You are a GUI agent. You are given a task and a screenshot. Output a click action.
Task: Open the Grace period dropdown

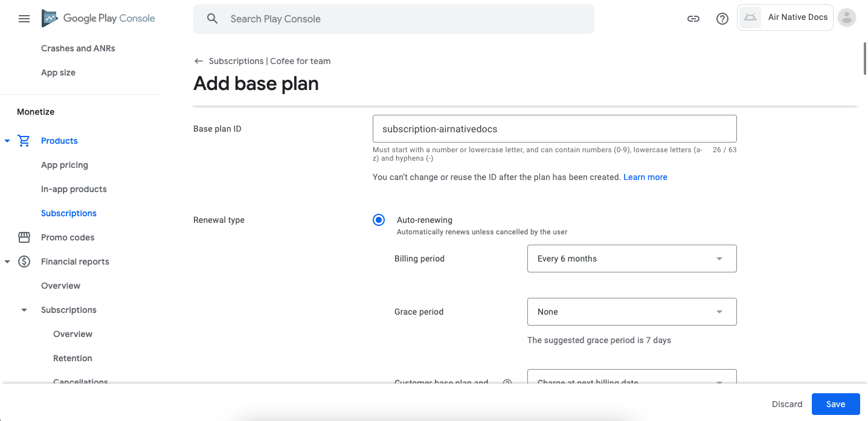pos(631,312)
